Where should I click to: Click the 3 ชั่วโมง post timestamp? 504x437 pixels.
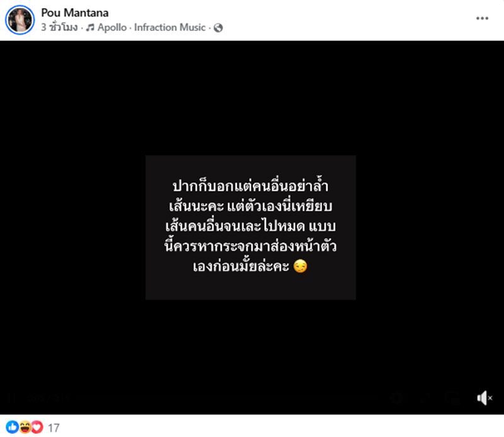[x=59, y=27]
